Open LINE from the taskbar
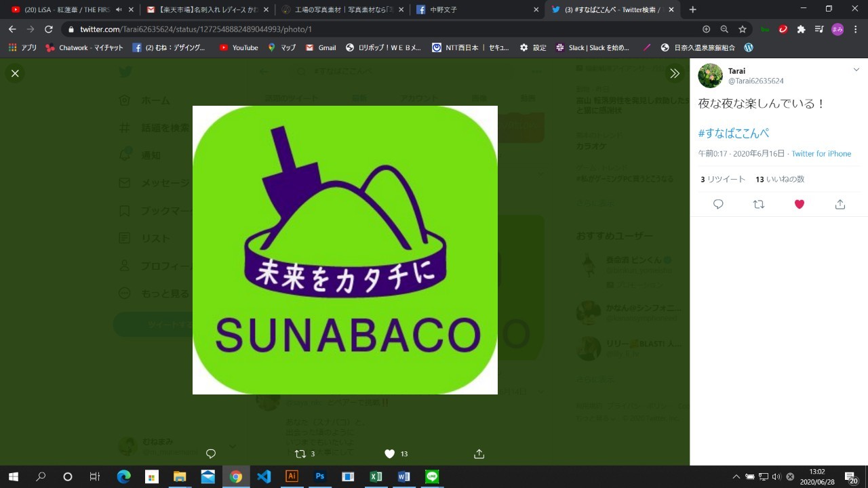The width and height of the screenshot is (868, 488). [x=432, y=476]
